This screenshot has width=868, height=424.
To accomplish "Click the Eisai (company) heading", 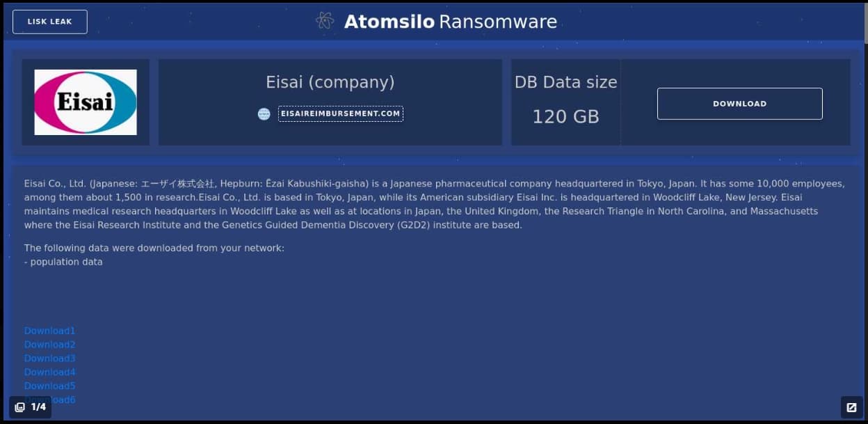I will pyautogui.click(x=330, y=82).
